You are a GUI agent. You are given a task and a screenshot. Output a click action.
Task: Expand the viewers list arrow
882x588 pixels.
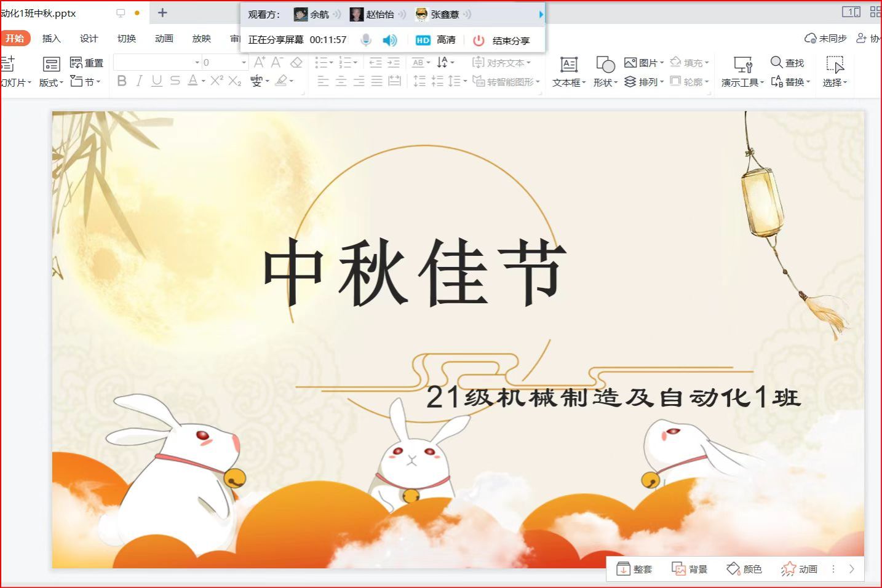pyautogui.click(x=541, y=14)
